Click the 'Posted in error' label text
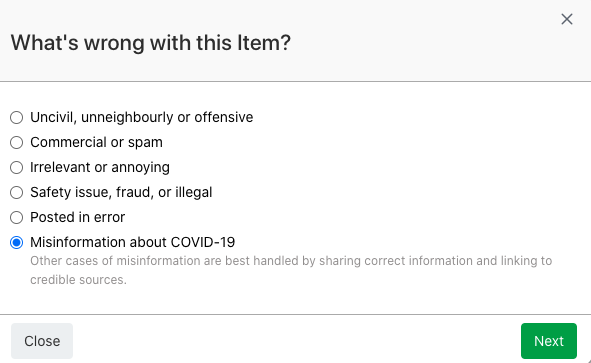The image size is (591, 363). click(77, 217)
